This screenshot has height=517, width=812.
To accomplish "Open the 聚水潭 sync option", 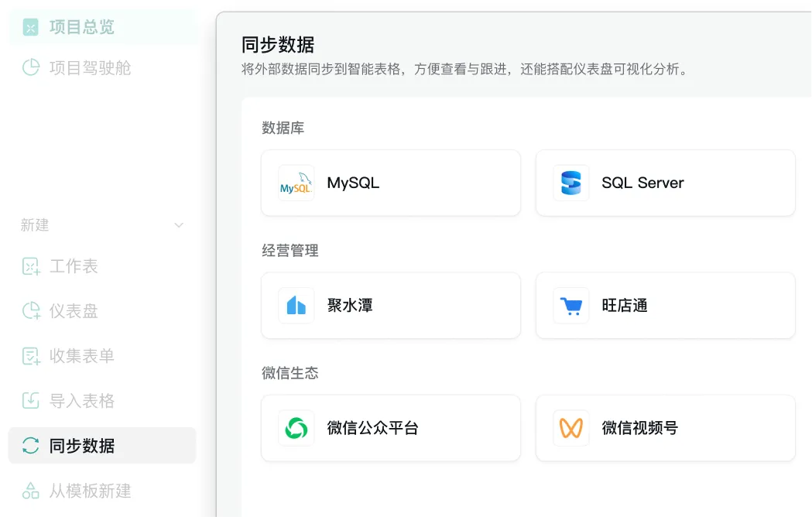I will click(390, 306).
